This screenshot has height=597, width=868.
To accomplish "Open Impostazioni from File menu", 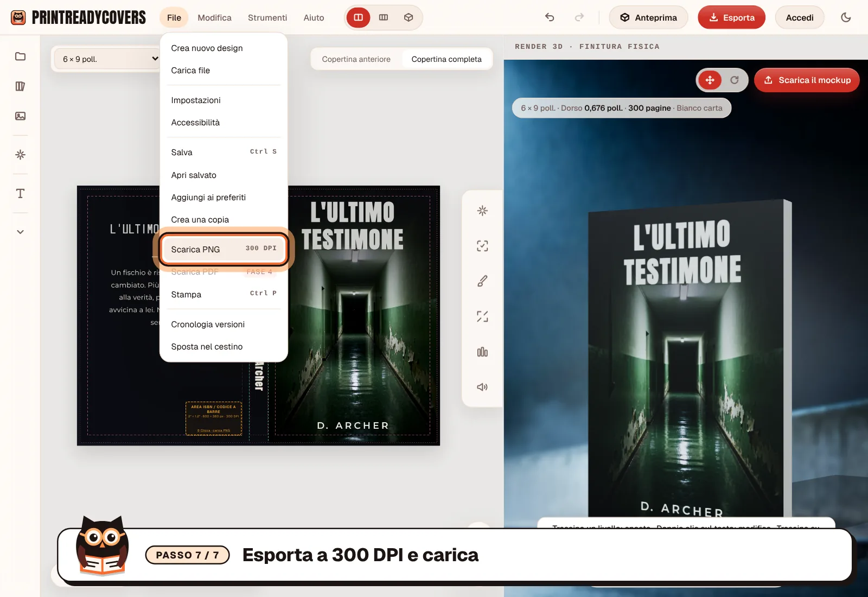I will click(x=224, y=100).
